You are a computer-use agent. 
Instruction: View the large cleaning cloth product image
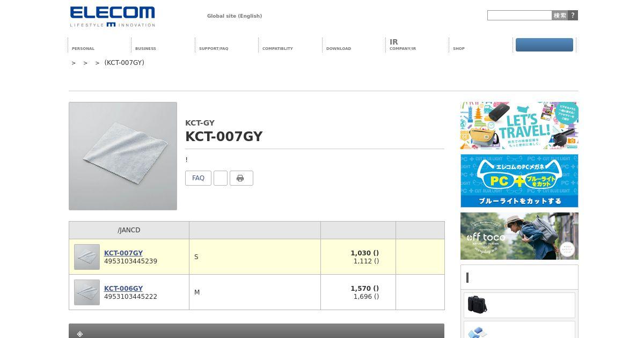[123, 156]
